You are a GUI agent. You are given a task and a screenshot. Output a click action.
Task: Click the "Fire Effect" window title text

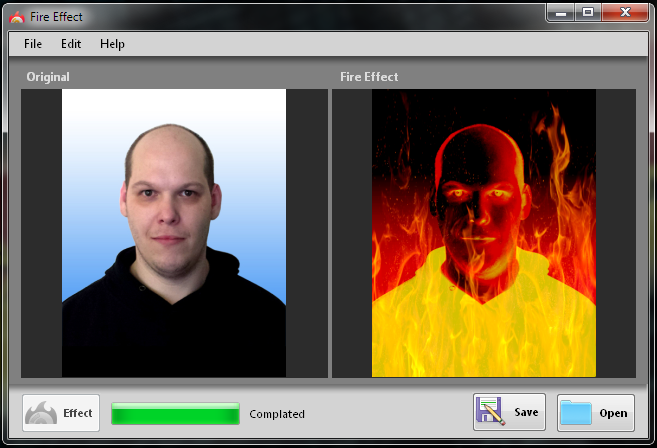point(56,17)
